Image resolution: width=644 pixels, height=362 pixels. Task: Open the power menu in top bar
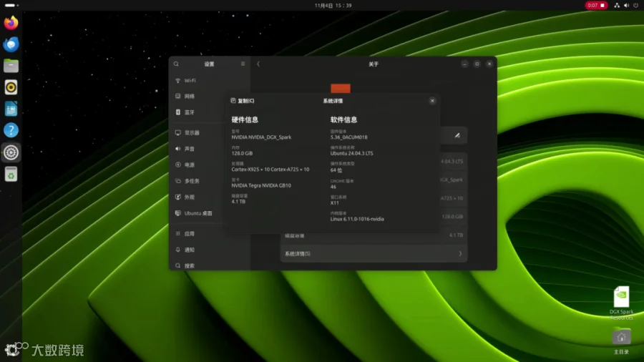tap(636, 5)
